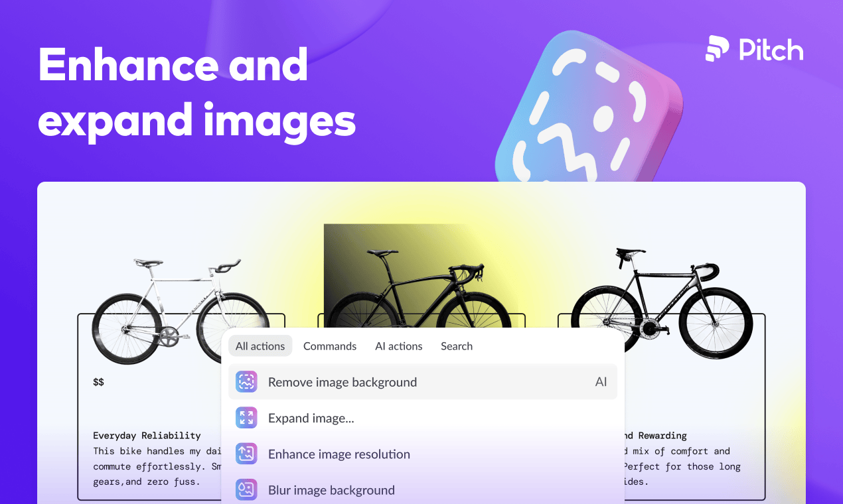The width and height of the screenshot is (843, 504).
Task: Click the AI badge on the first action
Action: click(x=601, y=382)
